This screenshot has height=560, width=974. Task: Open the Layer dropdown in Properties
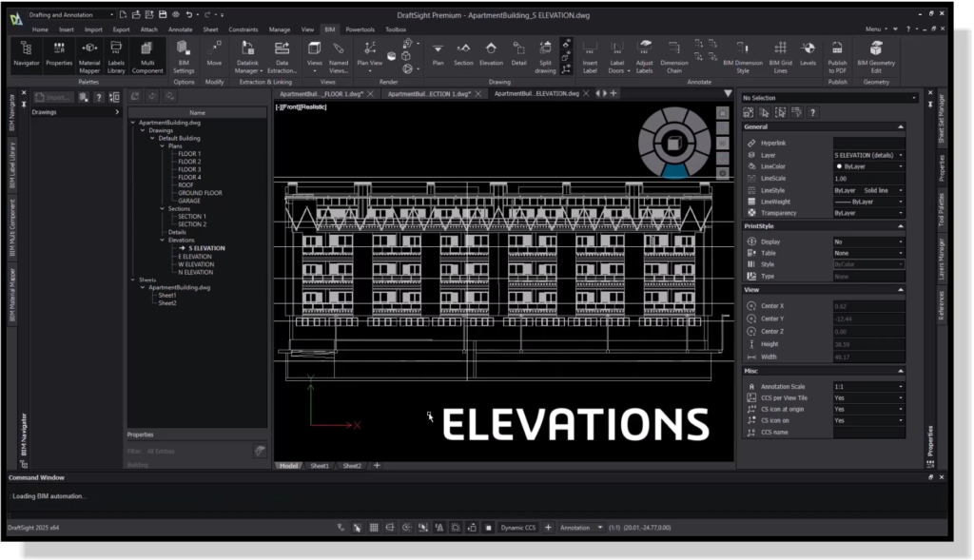[900, 155]
